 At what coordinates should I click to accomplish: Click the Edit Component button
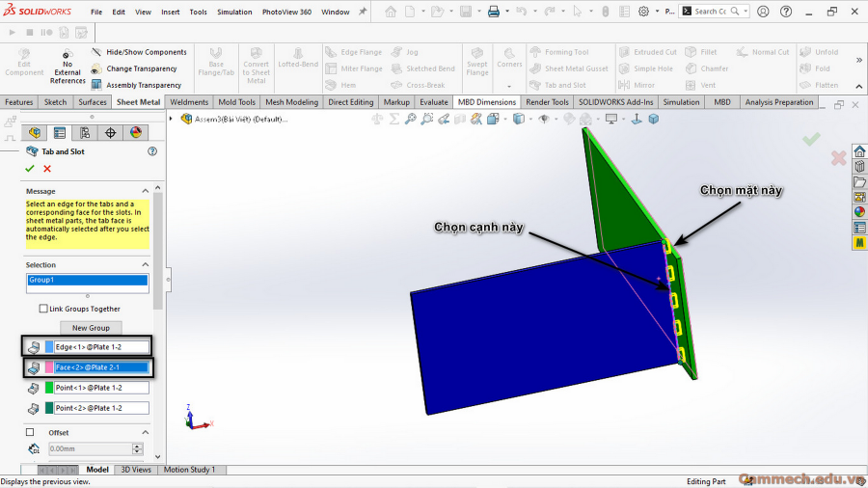[24, 63]
